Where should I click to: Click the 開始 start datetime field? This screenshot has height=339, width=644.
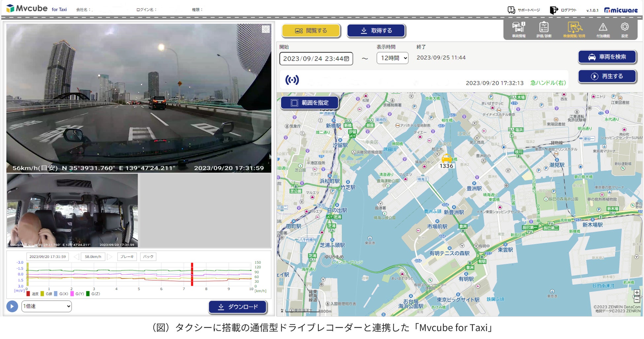(x=316, y=59)
